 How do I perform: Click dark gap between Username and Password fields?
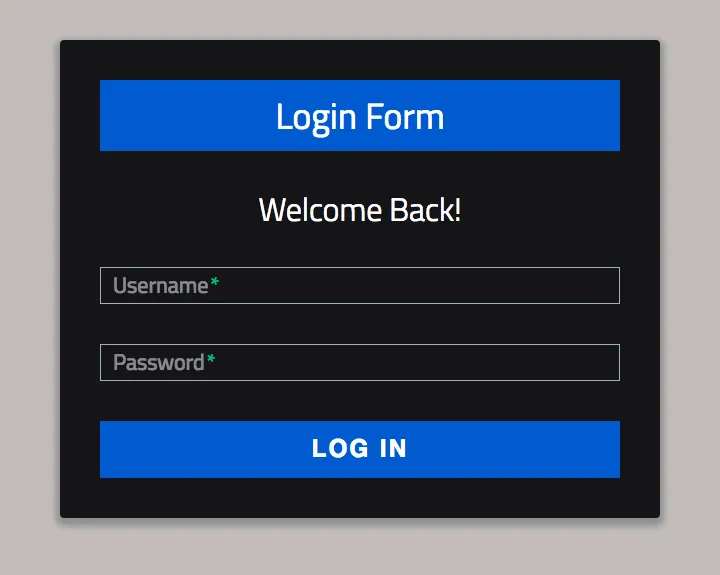point(360,324)
